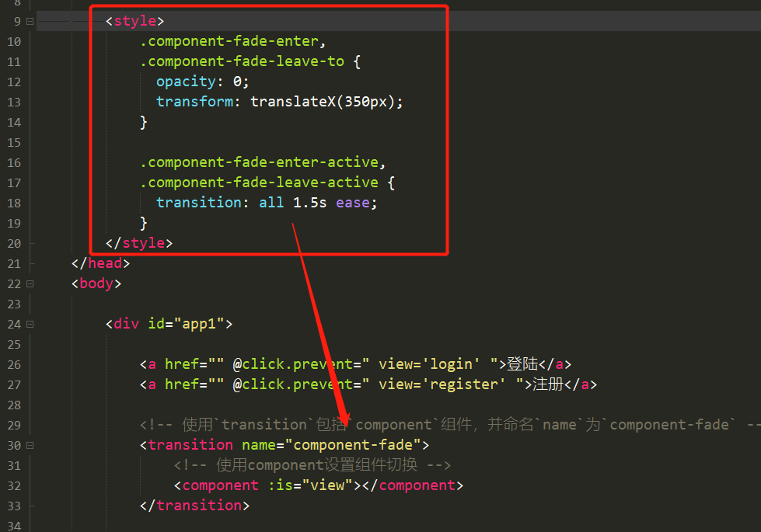Click the :is="view" attribute
Viewport: 761px width, 532px height.
click(311, 485)
